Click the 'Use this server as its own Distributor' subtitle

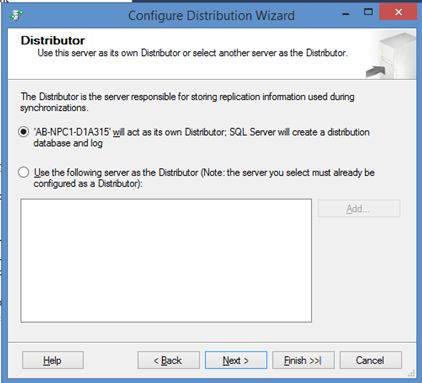[192, 53]
